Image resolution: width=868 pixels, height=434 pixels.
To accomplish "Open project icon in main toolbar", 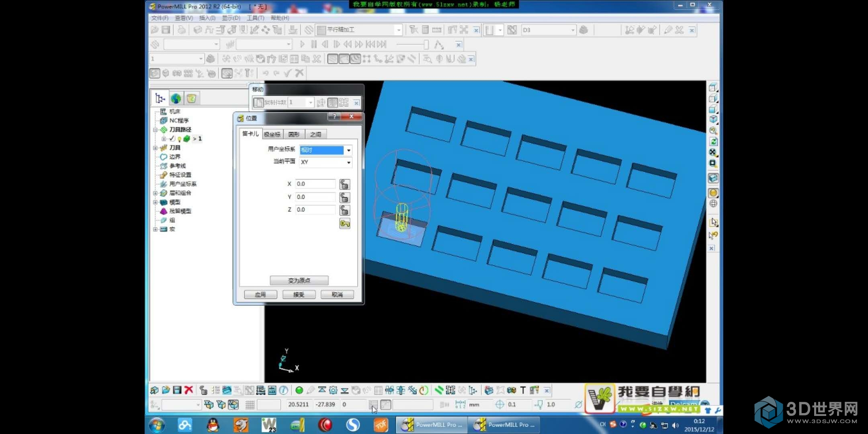I will (x=155, y=30).
